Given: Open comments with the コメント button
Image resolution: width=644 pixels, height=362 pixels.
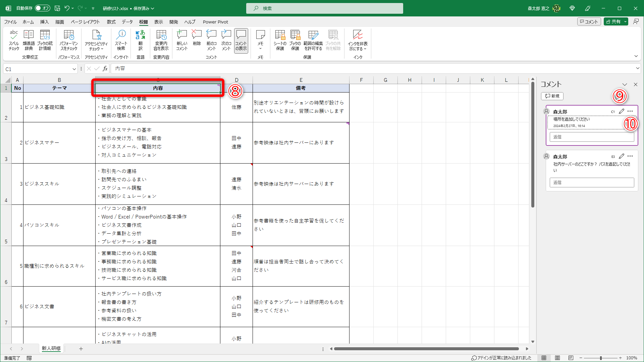Looking at the screenshot, I should (589, 21).
